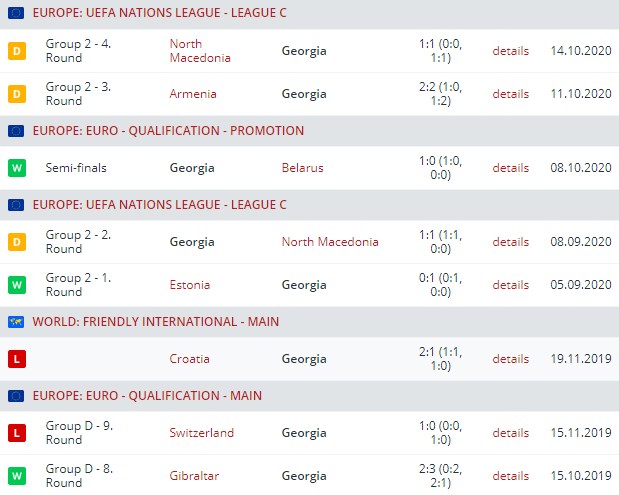The image size is (619, 495).
Task: Open the Estonia team page link
Action: 190,285
